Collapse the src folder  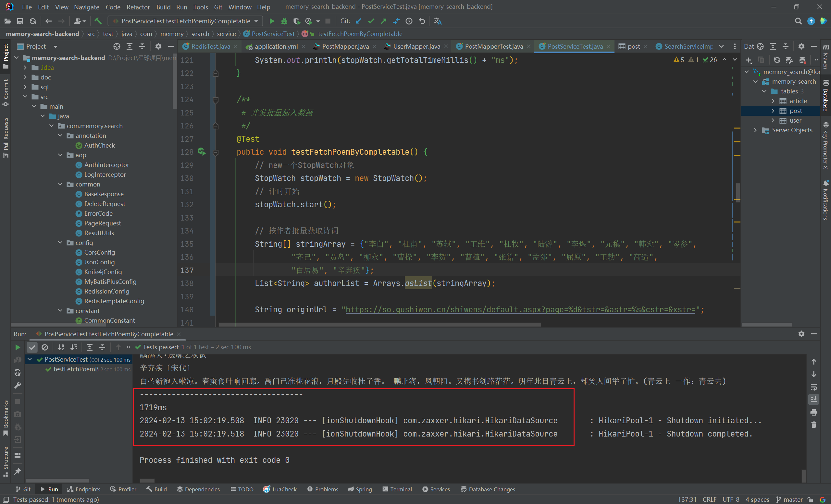click(25, 97)
